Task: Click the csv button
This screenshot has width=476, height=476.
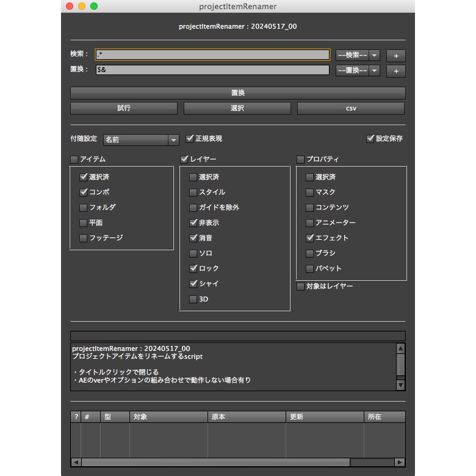Action: [351, 108]
